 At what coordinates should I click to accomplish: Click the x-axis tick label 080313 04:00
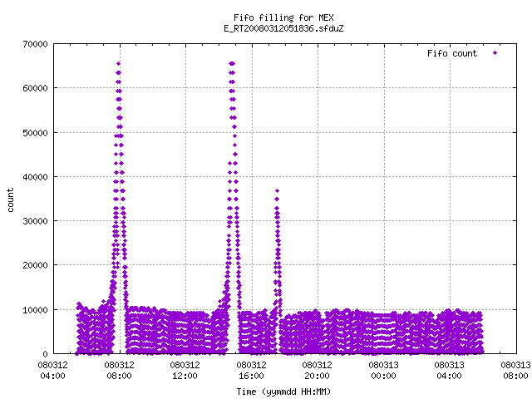(x=450, y=371)
